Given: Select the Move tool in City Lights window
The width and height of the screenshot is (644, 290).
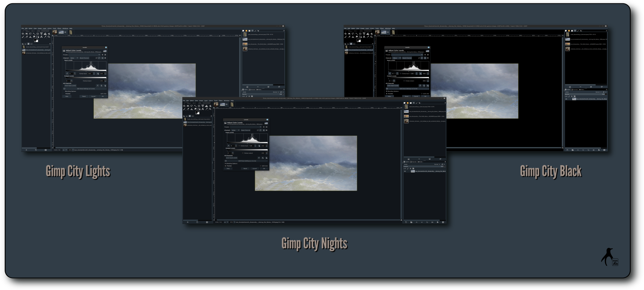Looking at the screenshot, I should 23,34.
